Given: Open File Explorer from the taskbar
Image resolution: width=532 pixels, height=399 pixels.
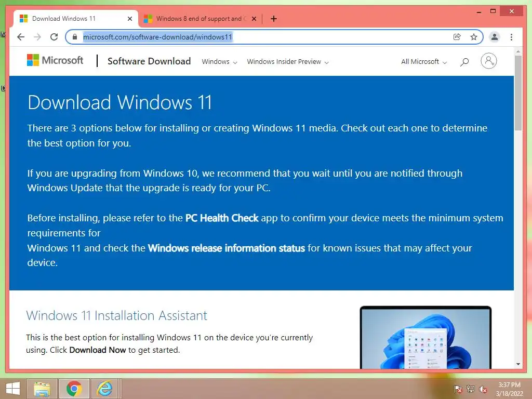Looking at the screenshot, I should 42,389.
